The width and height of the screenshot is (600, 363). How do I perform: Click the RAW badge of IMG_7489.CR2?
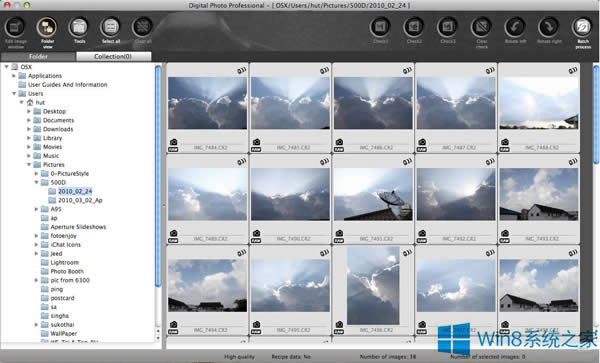[x=173, y=241]
